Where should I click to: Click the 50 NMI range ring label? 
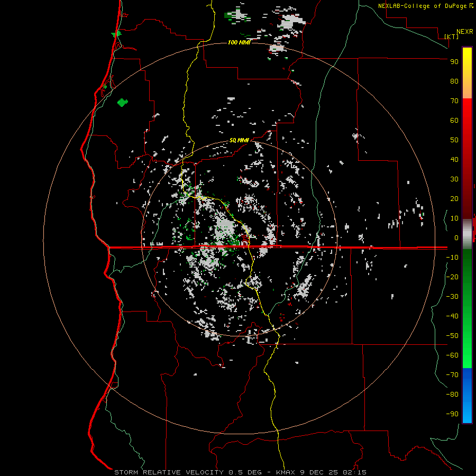pyautogui.click(x=239, y=140)
